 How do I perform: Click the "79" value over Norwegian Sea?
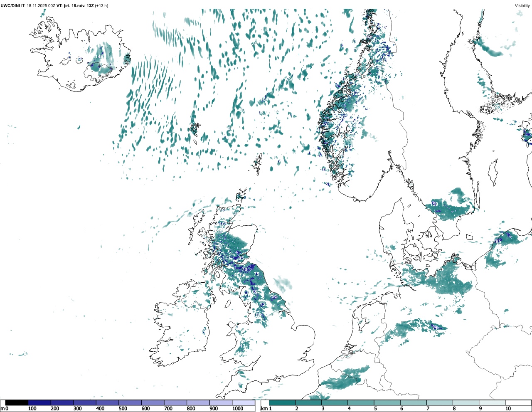pyautogui.click(x=289, y=79)
